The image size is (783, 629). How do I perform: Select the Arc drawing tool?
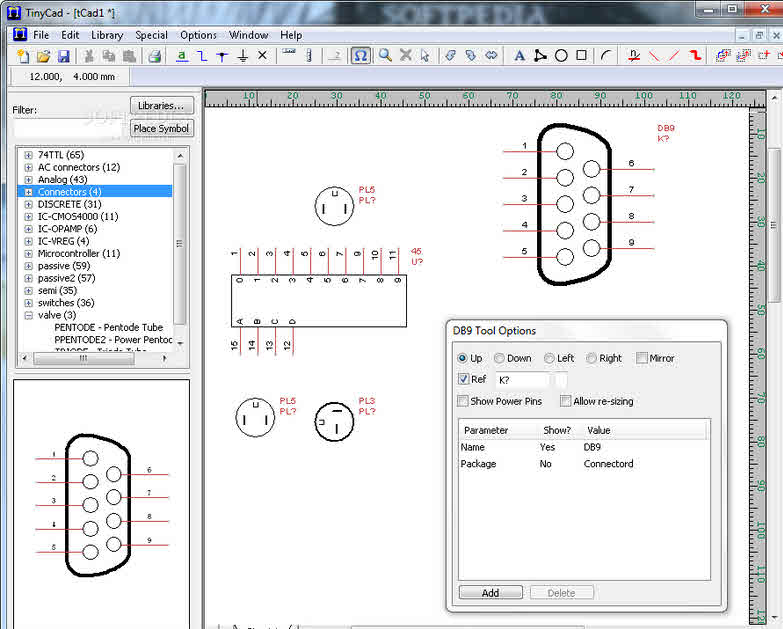tap(606, 55)
